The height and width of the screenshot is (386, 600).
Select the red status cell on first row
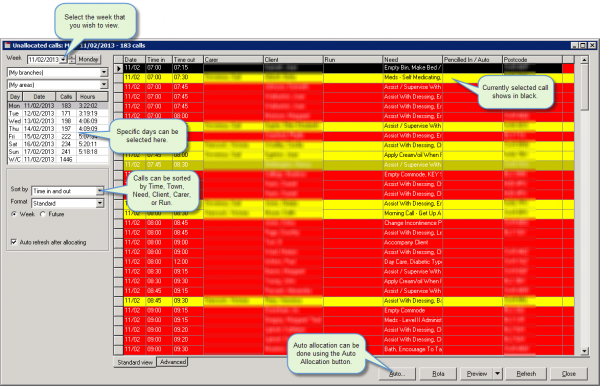tap(568, 68)
